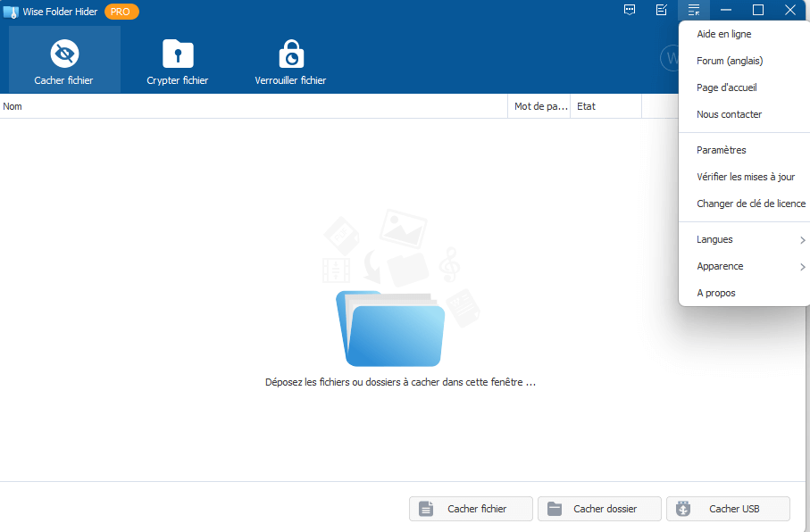Click the Cacher dossier button

coord(599,508)
